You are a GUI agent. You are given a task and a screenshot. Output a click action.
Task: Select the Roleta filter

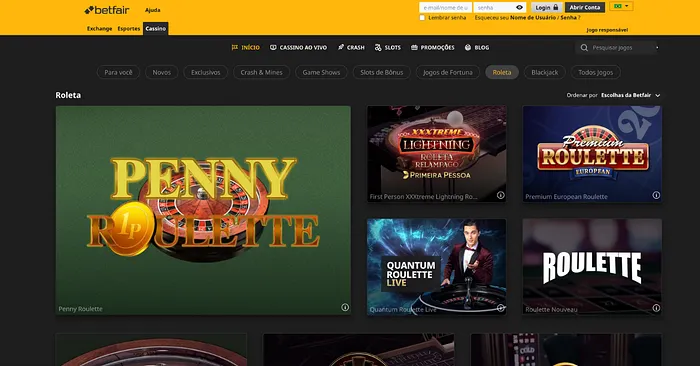pyautogui.click(x=502, y=72)
